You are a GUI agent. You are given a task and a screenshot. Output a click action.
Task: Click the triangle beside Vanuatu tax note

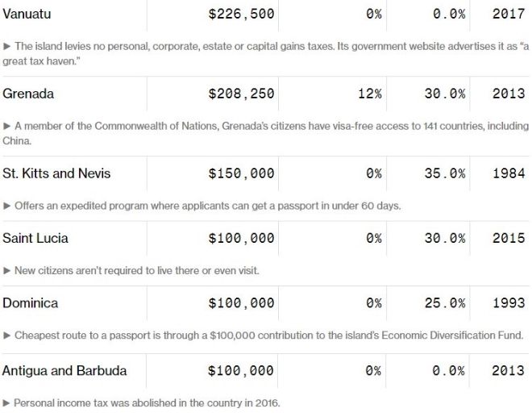point(7,46)
